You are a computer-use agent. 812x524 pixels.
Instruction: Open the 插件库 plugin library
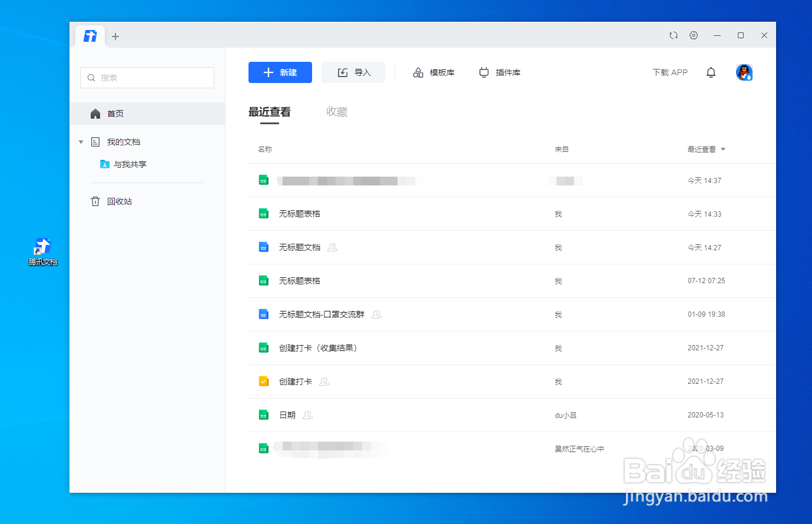tap(500, 72)
